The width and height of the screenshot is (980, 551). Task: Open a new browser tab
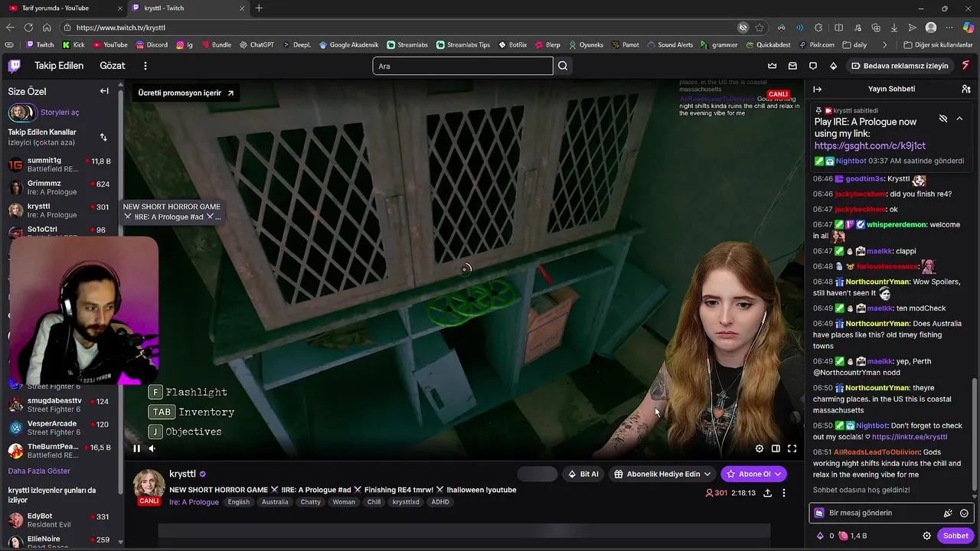coord(259,8)
